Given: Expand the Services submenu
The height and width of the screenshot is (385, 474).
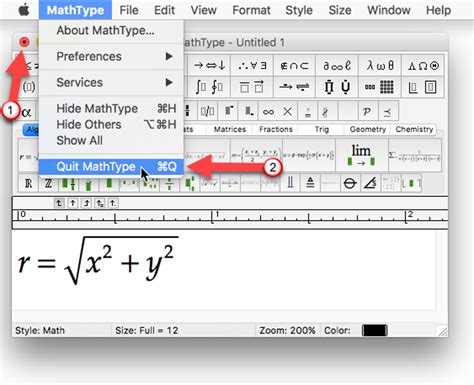Looking at the screenshot, I should (x=111, y=82).
